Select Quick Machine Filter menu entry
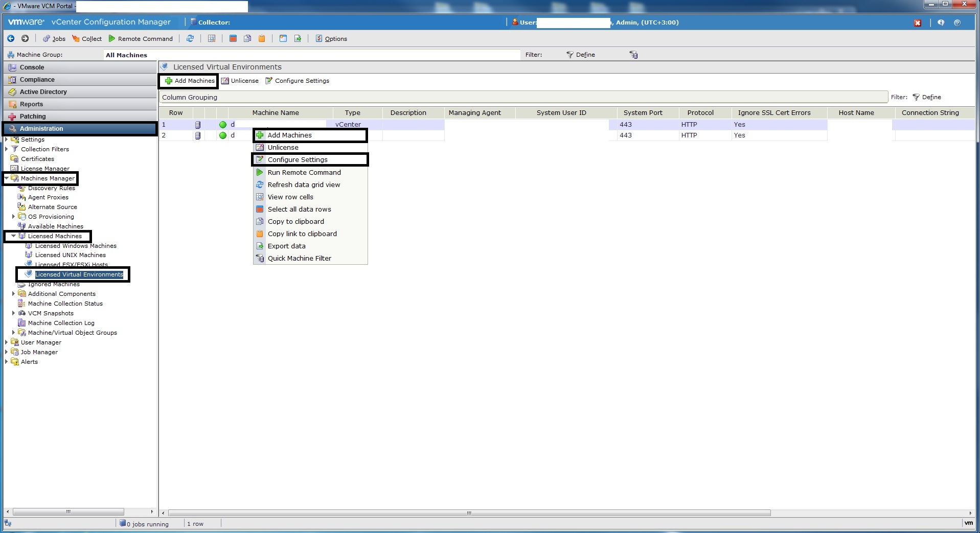Viewport: 980px width, 533px height. click(x=299, y=259)
